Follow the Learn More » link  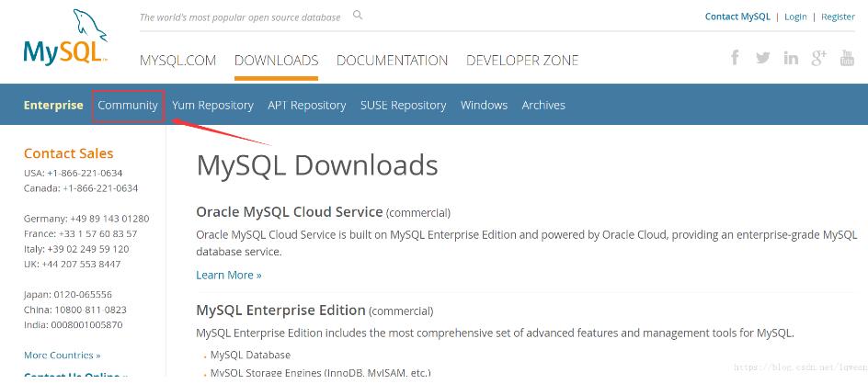(228, 275)
